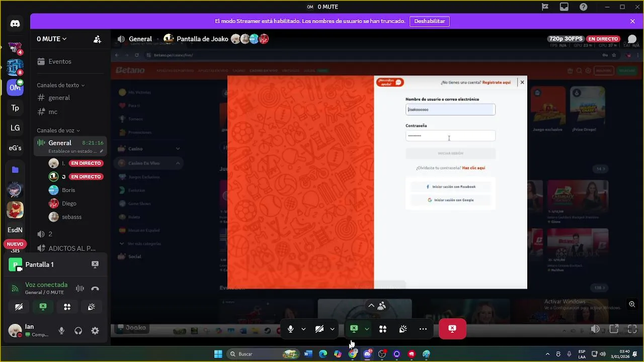Viewport: 644px width, 362px height.
Task: Open microphone options dropdown arrow
Action: pyautogui.click(x=303, y=329)
